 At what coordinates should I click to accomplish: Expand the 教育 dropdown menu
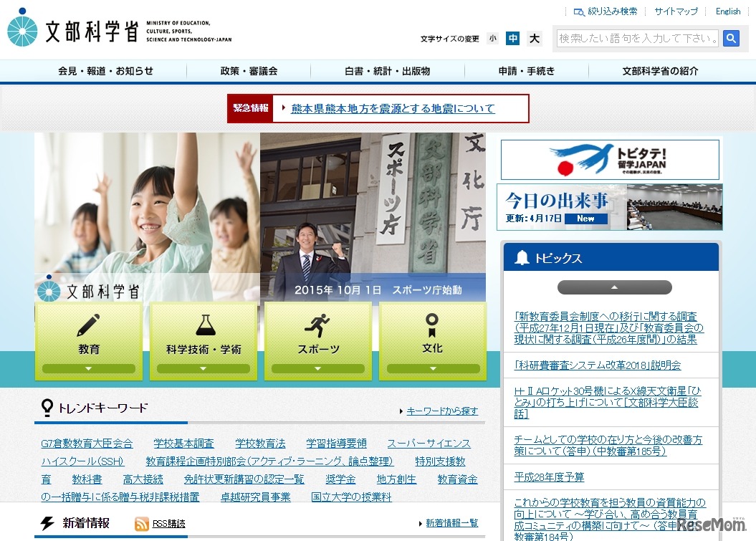pyautogui.click(x=88, y=368)
